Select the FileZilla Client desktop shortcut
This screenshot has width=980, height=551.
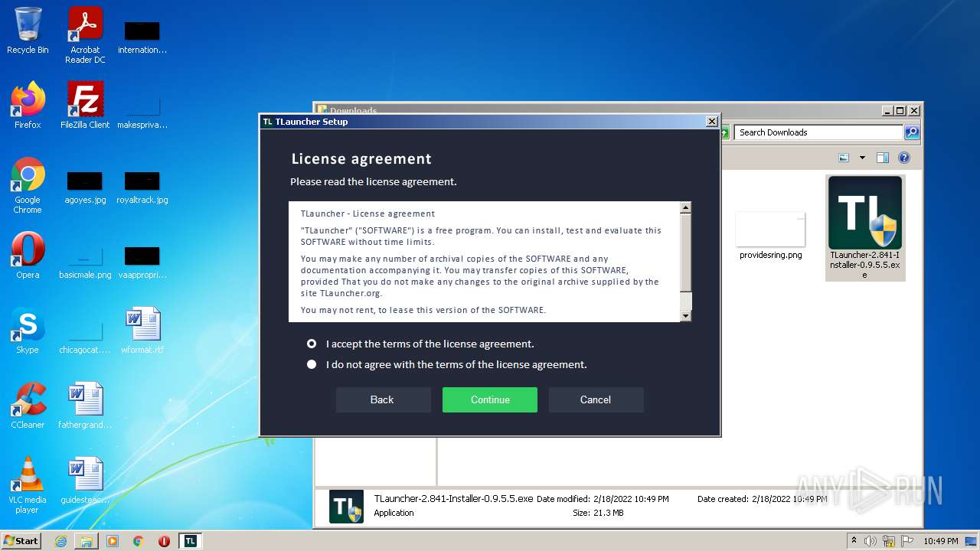(x=85, y=106)
